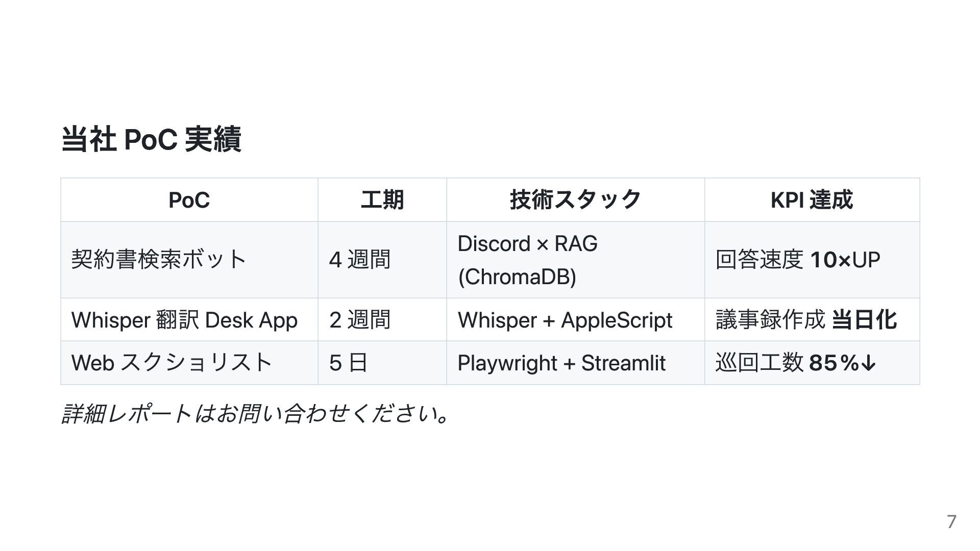Select the Discord × RAG (ChromaDB) cell
Screen dimensions: 980x551
(576, 260)
